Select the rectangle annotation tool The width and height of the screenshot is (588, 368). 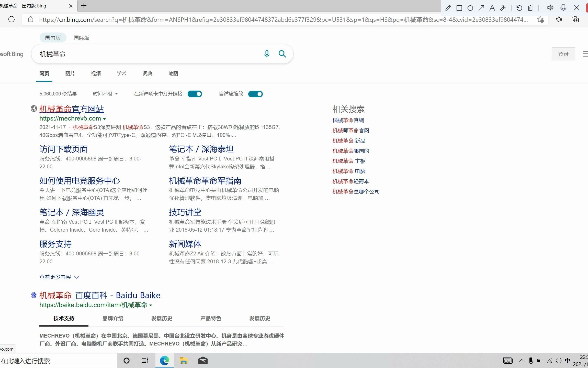pos(459,8)
